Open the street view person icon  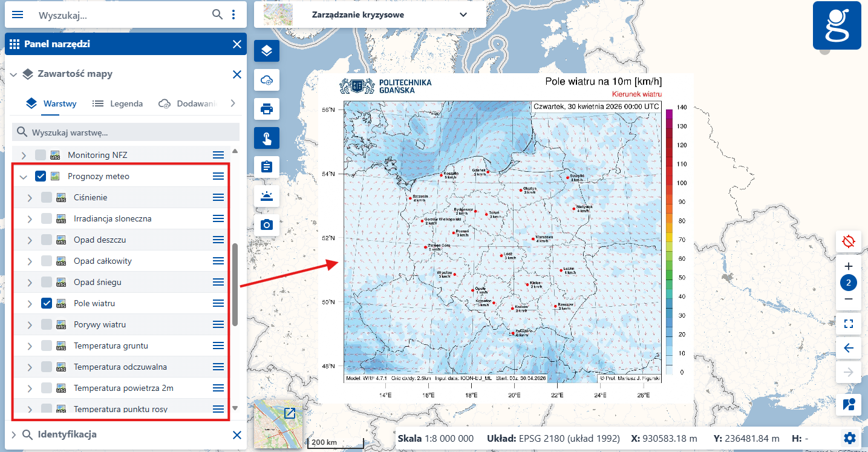(848, 404)
